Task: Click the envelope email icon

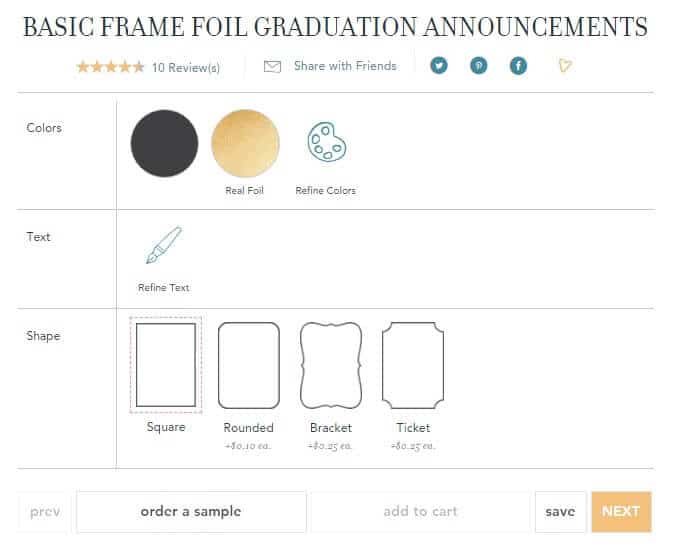Action: 272,67
